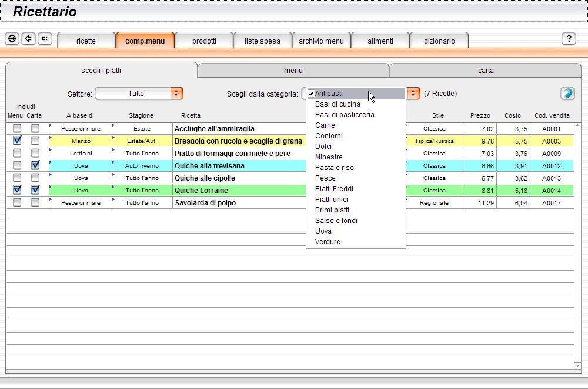Click sale code A0017
588x389 pixels.
coord(552,203)
